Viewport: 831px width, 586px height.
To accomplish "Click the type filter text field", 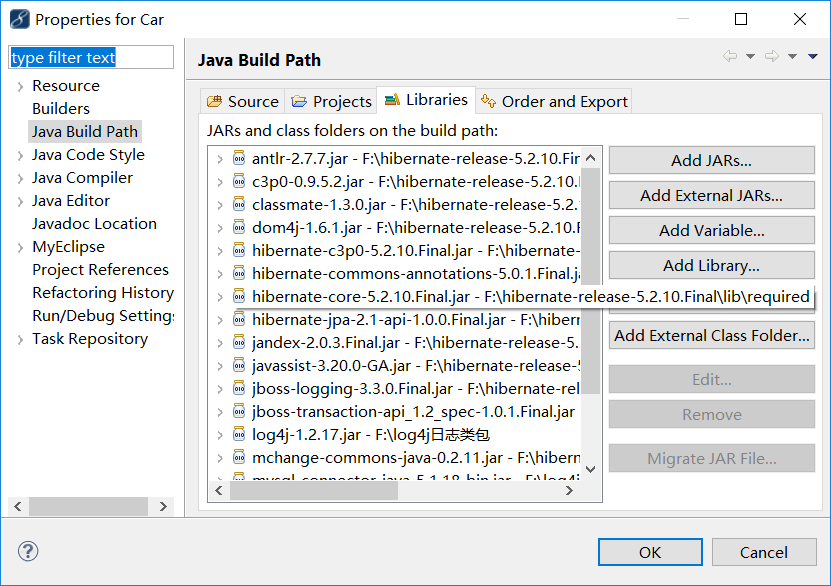I will 91,57.
